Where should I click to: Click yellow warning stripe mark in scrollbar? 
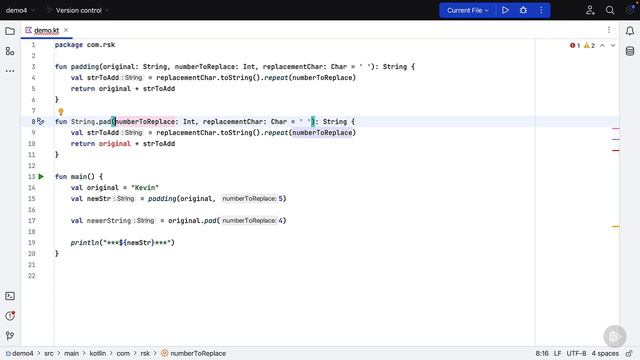point(616,226)
